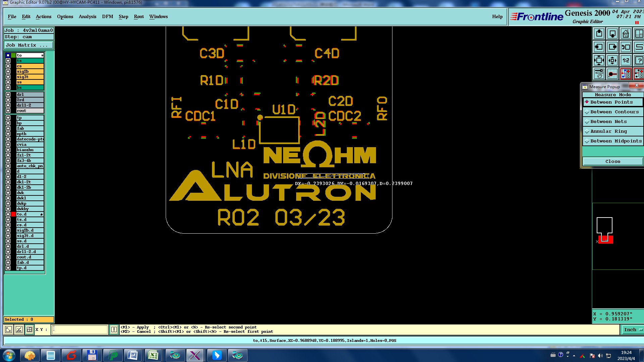Click the home view icon

point(626,34)
